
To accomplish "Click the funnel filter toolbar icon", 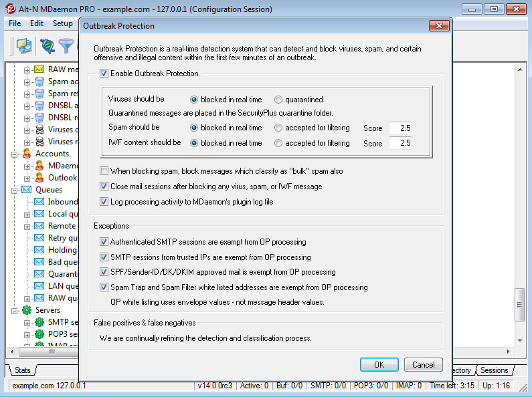I will point(66,45).
